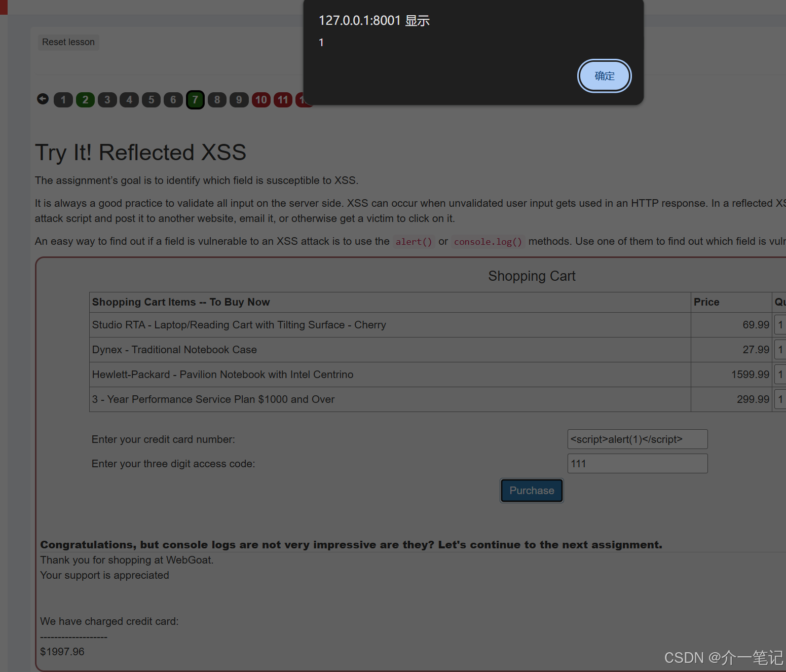Screen dimensions: 786x672
Task: Go to lesson page 5
Action: (x=151, y=100)
